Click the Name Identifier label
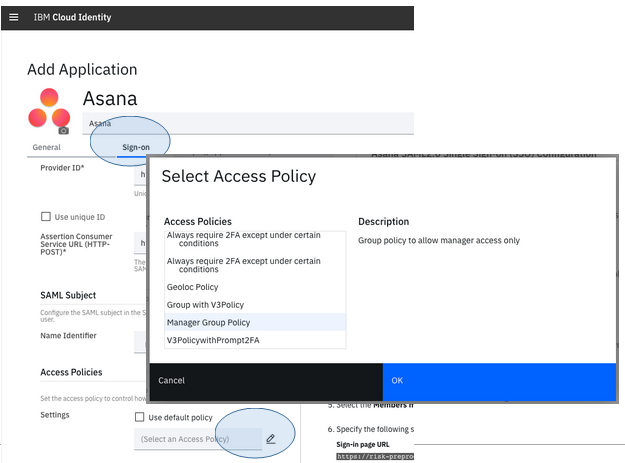The image size is (625, 463). click(x=68, y=335)
